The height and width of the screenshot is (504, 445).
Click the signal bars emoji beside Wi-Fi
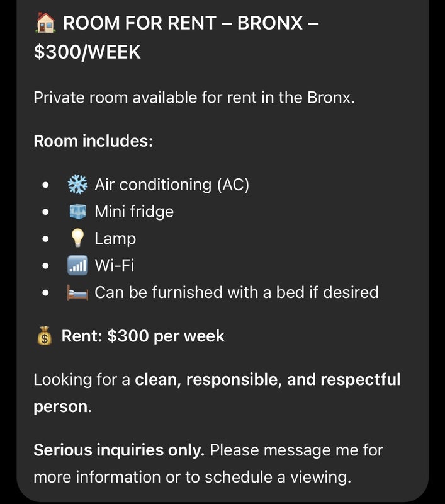(77, 265)
